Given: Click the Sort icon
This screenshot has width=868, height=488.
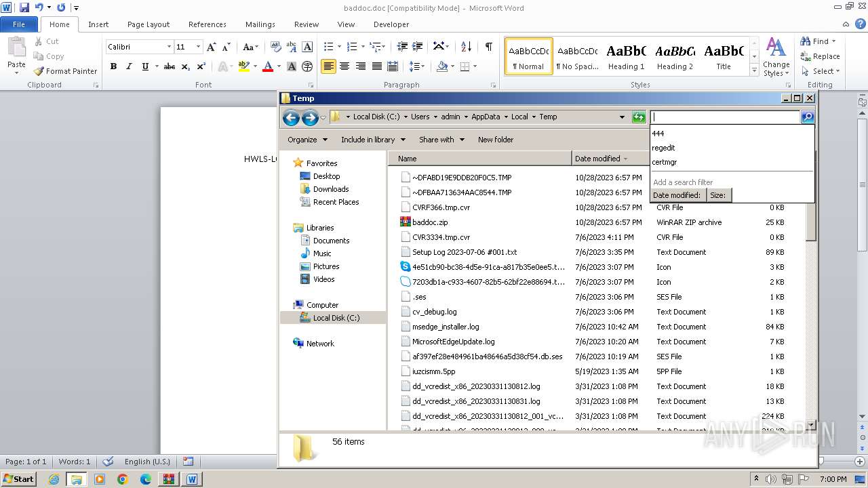Looking at the screenshot, I should pos(466,47).
